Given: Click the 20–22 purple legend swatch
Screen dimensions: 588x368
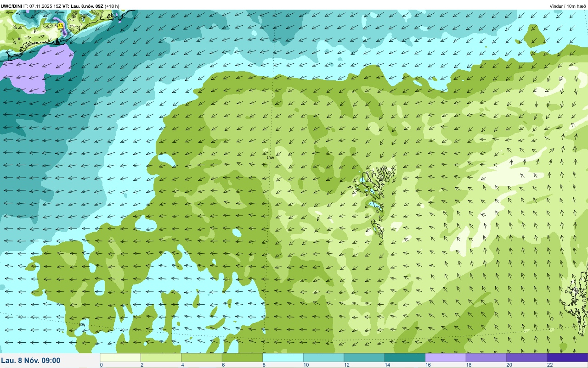Looking at the screenshot, I should 527,357.
